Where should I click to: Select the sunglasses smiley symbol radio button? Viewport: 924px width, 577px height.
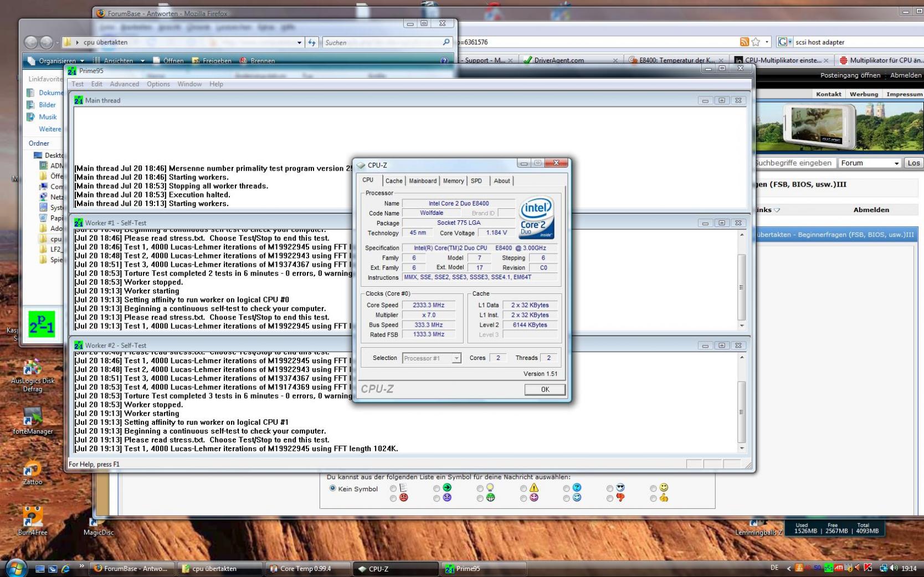[x=610, y=488]
